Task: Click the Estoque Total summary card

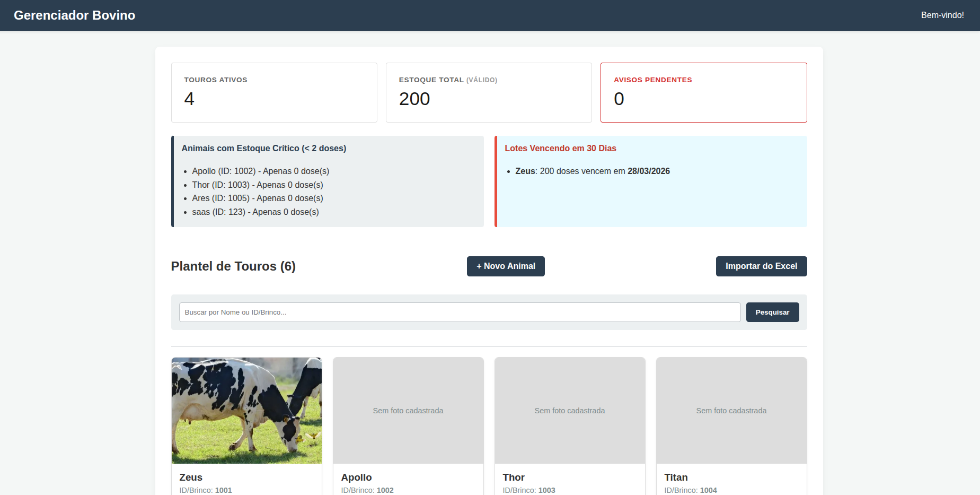Action: (x=488, y=92)
